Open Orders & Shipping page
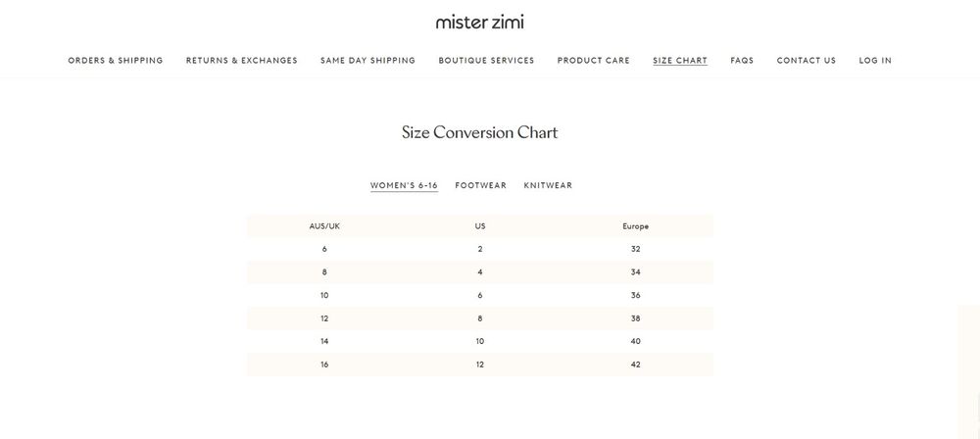Image resolution: width=980 pixels, height=439 pixels. (x=116, y=61)
